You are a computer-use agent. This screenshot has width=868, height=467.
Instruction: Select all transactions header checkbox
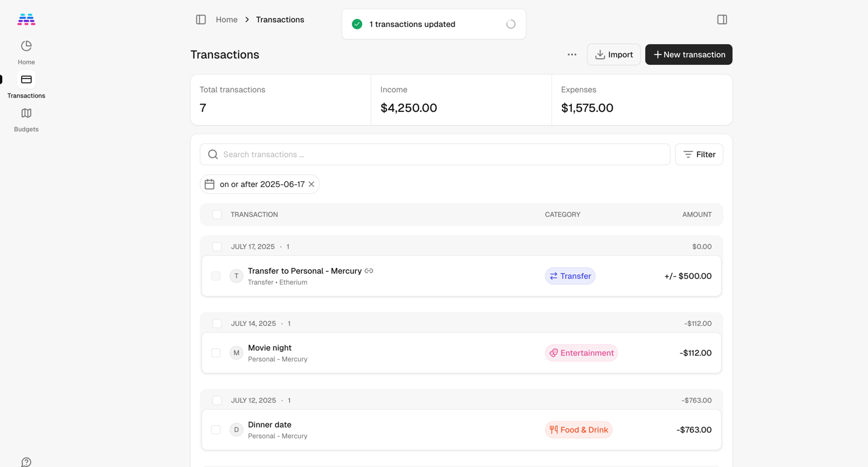[217, 215]
